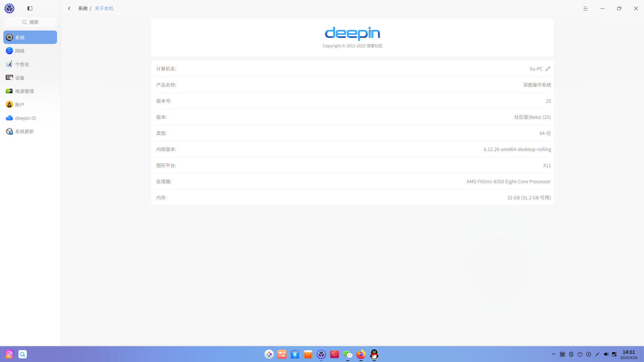Open the multitasking view dock icon
The image size is (644, 362).
282,354
